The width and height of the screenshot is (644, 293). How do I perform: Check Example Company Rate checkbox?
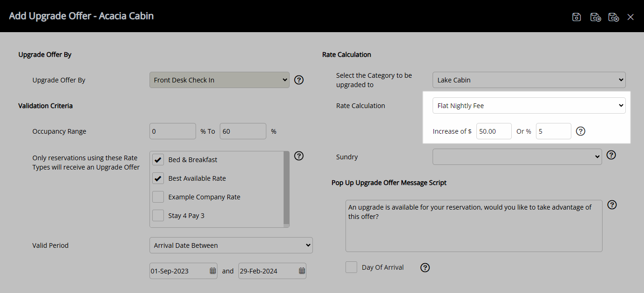[x=158, y=197]
